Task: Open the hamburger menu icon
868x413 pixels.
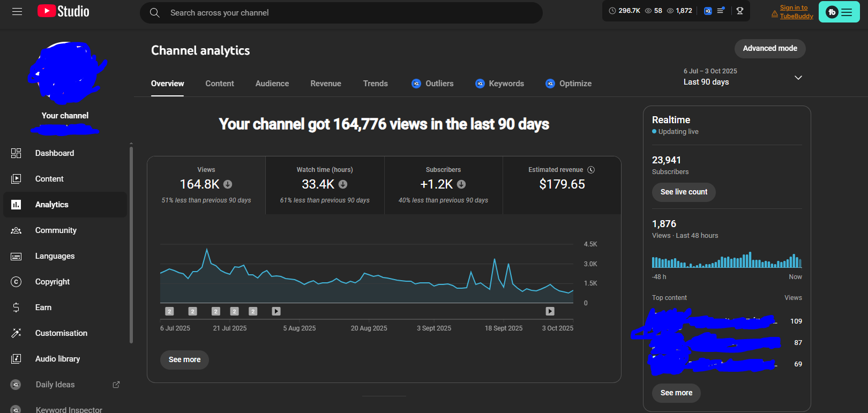Action: [17, 11]
